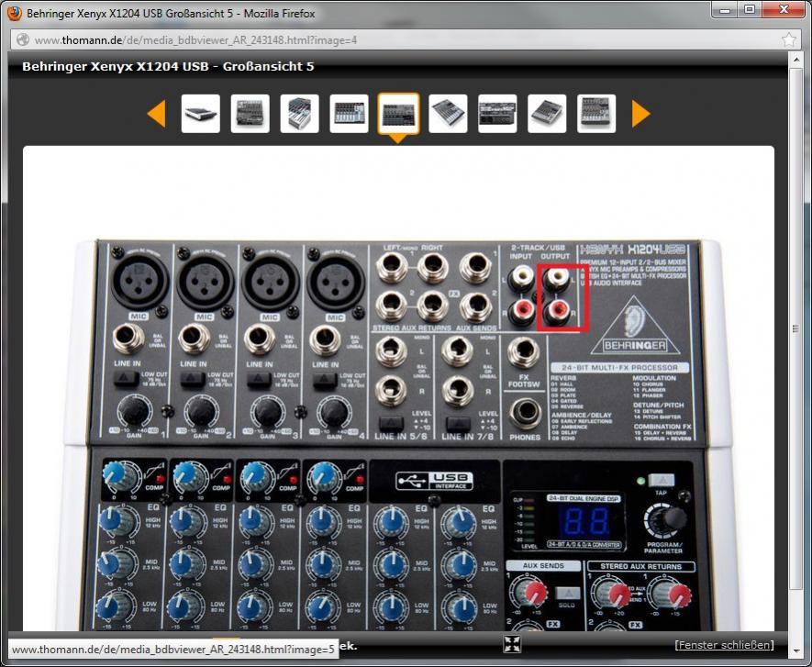812x667 pixels.
Task: Go to previous image with left orange arrow
Action: (x=156, y=114)
